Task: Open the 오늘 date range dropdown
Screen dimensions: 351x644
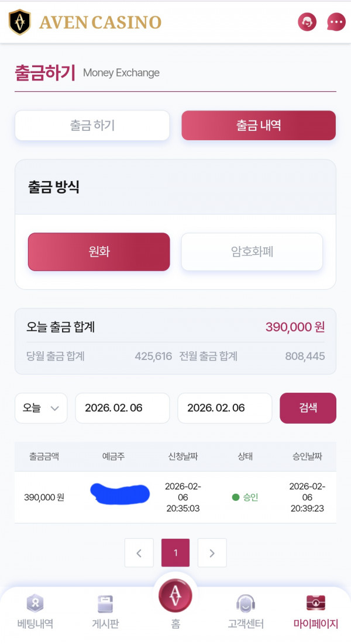Action: click(40, 408)
